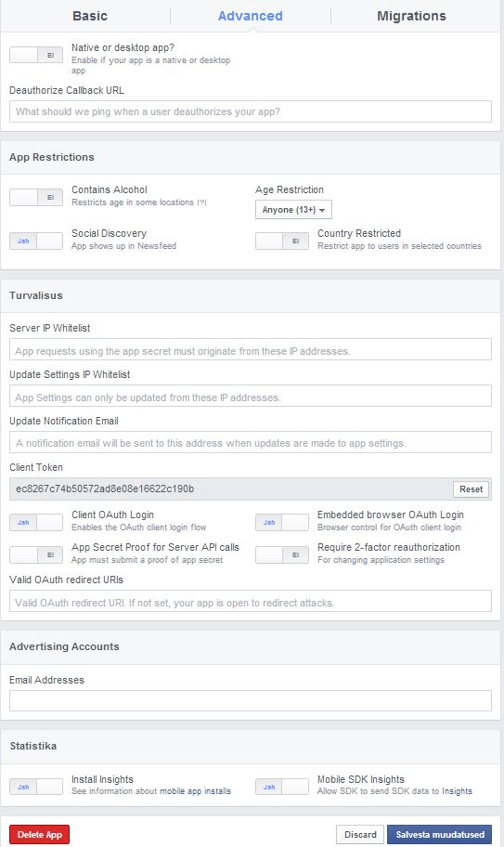Toggle the Install Insights switch
The width and height of the screenshot is (504, 847).
(36, 787)
